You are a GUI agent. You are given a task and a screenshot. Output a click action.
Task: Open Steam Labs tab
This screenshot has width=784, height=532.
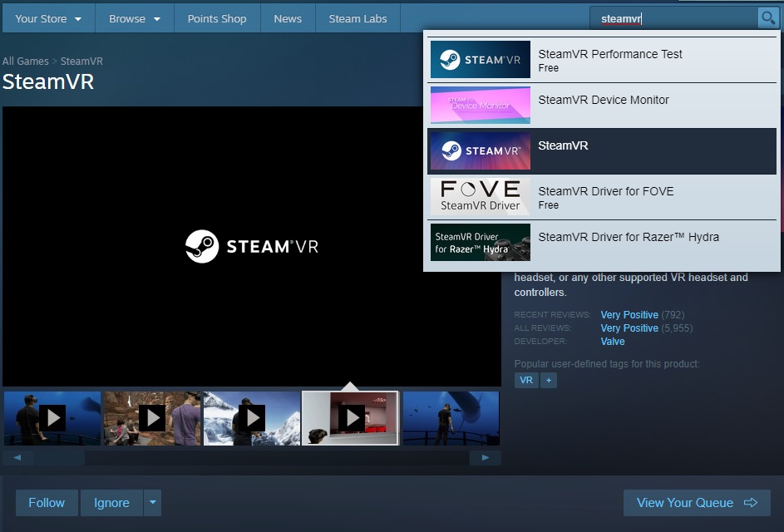[x=357, y=18]
